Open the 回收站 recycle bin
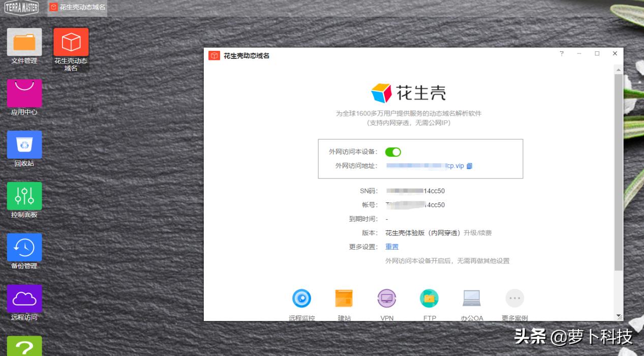 (24, 144)
